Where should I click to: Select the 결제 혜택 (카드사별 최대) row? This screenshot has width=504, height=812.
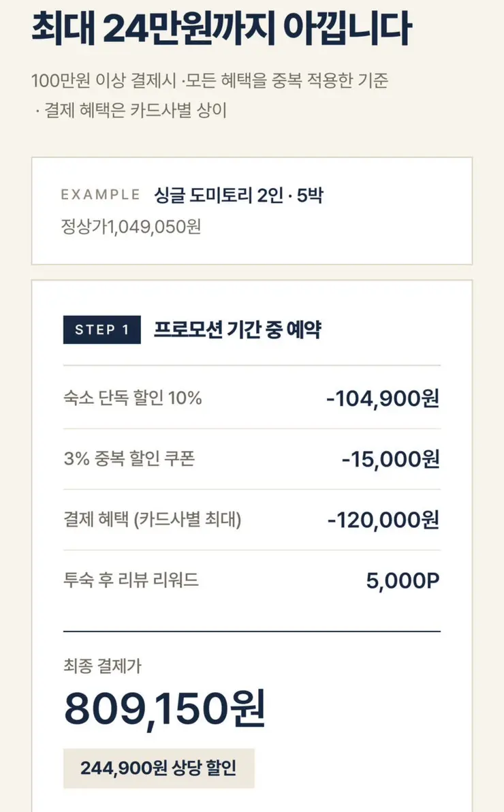(x=252, y=519)
